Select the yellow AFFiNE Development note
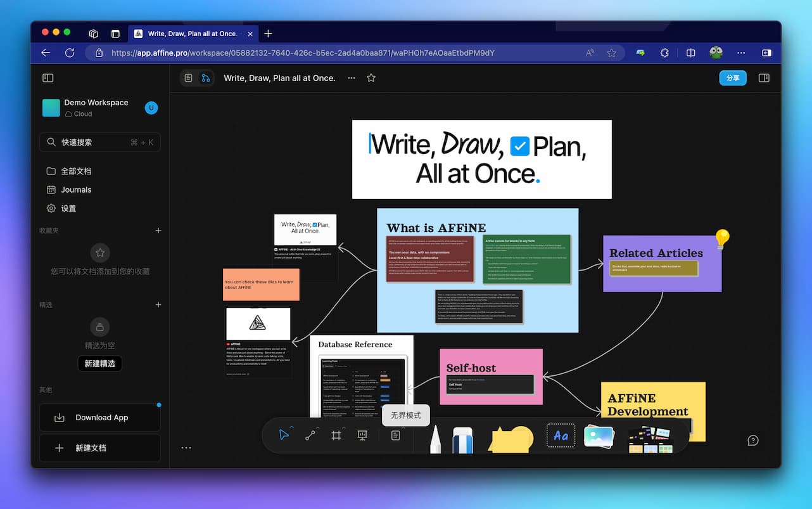This screenshot has height=509, width=812. click(653, 411)
